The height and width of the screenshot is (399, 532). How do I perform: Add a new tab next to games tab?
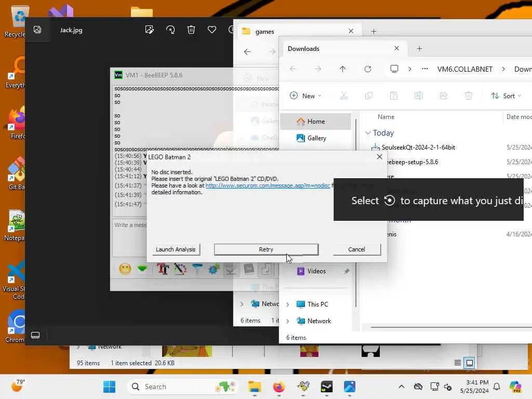pyautogui.click(x=374, y=32)
